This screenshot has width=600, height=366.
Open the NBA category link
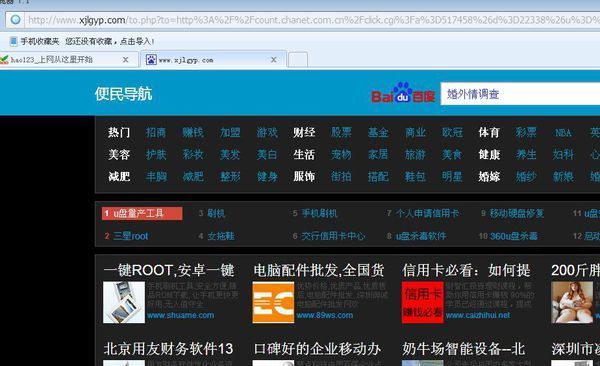click(x=563, y=133)
